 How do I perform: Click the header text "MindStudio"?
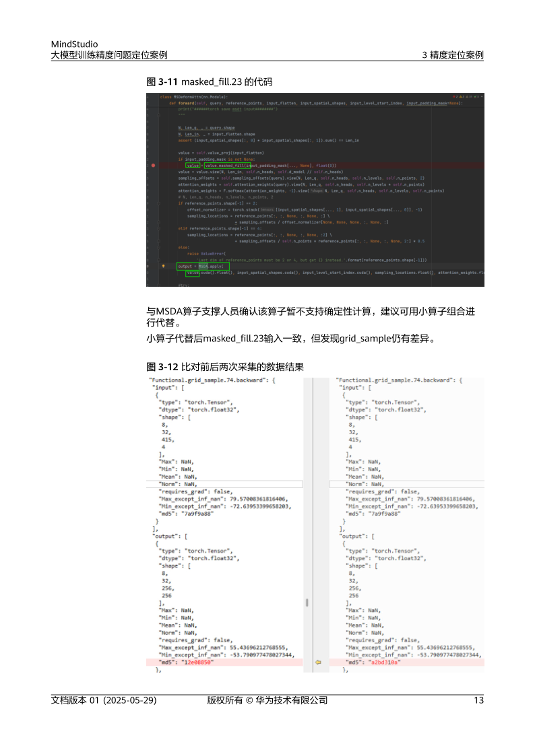coord(74,44)
